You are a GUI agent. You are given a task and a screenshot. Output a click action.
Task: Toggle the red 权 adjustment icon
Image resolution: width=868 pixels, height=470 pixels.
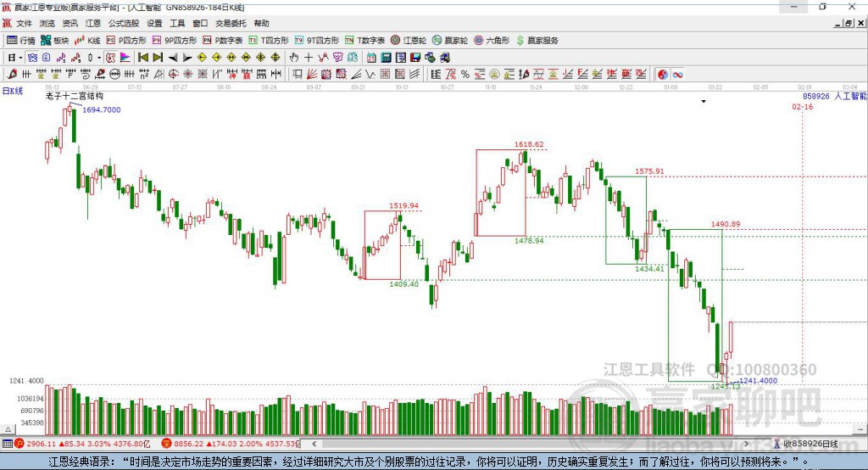click(x=111, y=58)
